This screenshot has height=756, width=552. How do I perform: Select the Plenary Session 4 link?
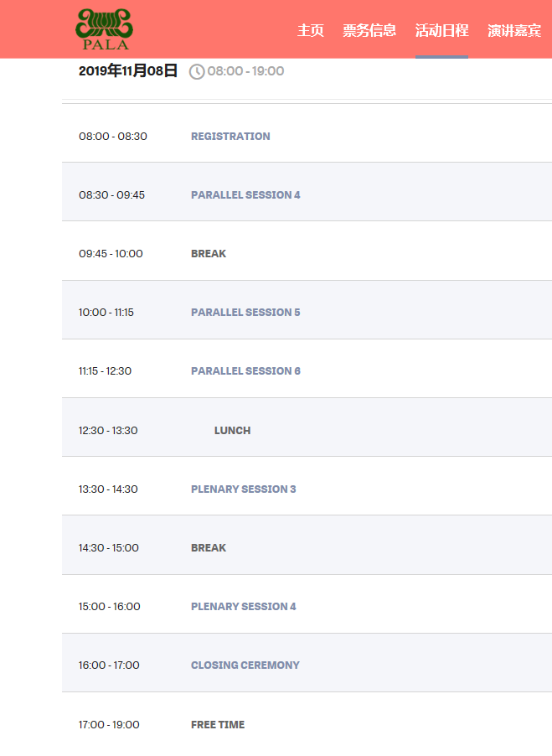pyautogui.click(x=243, y=607)
